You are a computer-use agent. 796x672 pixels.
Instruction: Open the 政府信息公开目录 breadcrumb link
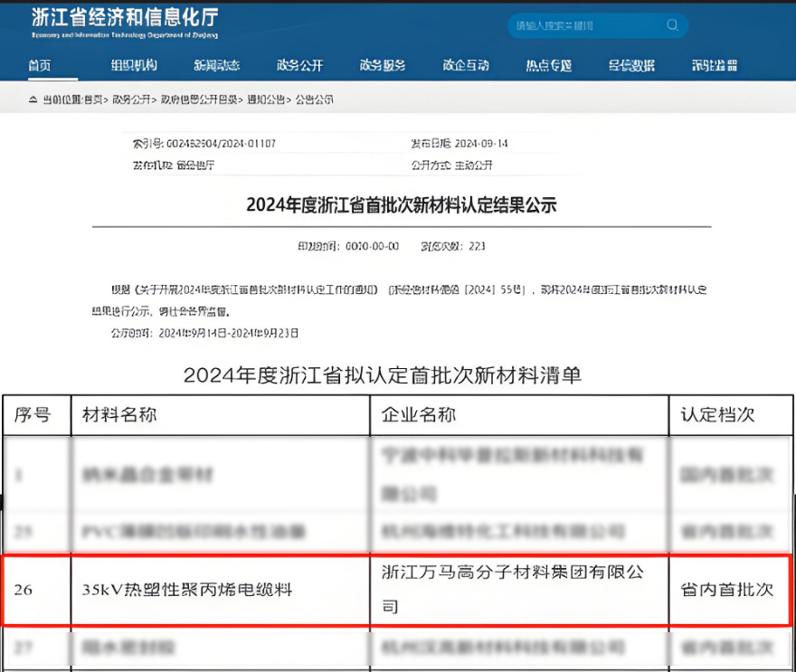200,99
